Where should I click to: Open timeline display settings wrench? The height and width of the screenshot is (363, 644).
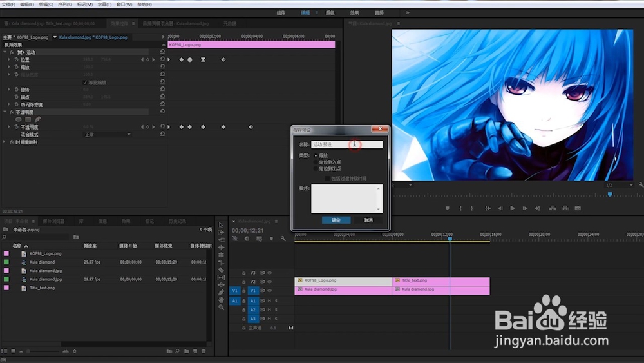click(283, 239)
